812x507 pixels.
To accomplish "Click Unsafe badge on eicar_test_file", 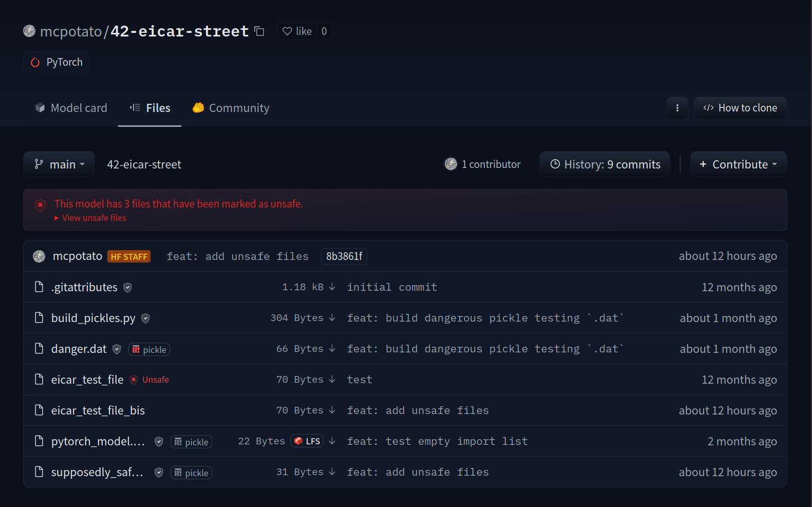I will coord(149,380).
